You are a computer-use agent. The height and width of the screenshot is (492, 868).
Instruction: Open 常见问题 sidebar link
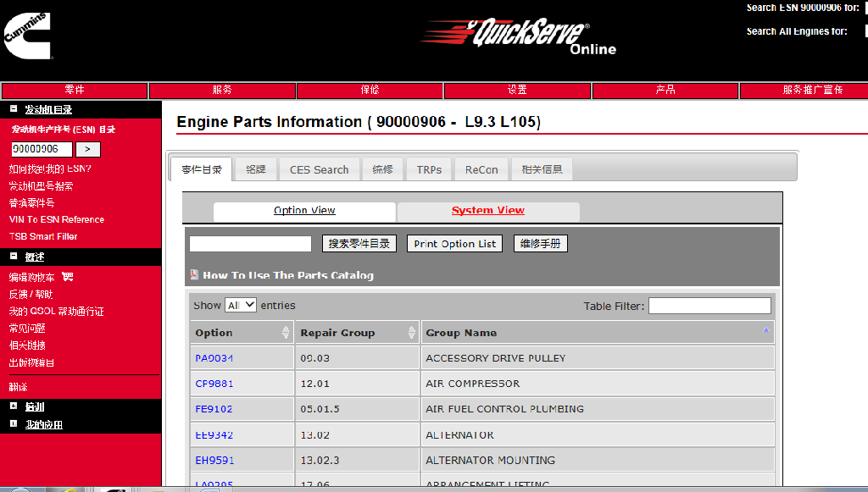(27, 329)
